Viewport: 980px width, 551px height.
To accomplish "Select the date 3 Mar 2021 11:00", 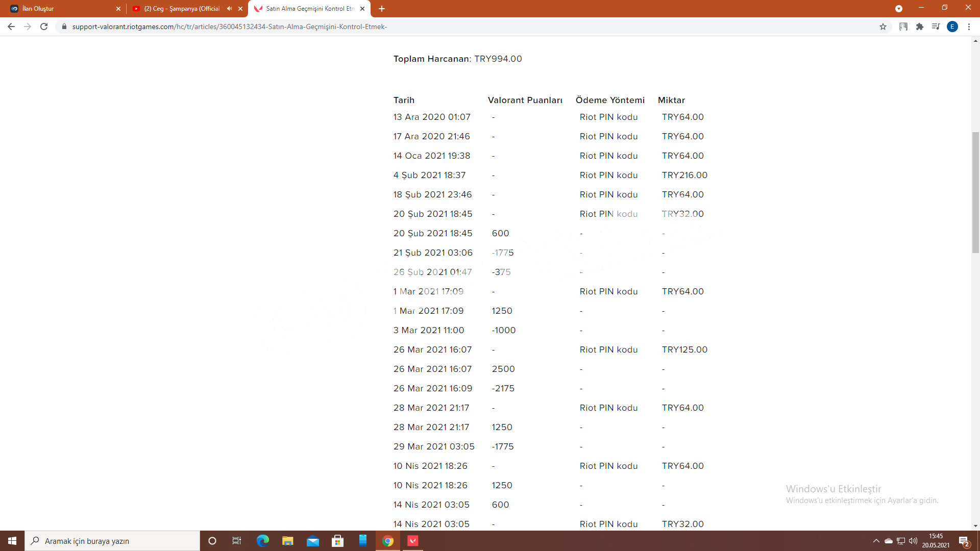I will pyautogui.click(x=429, y=330).
